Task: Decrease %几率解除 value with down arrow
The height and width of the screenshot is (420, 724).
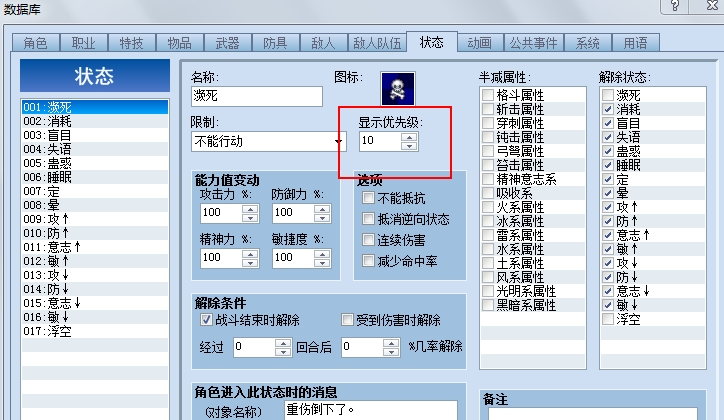Action: [x=391, y=352]
